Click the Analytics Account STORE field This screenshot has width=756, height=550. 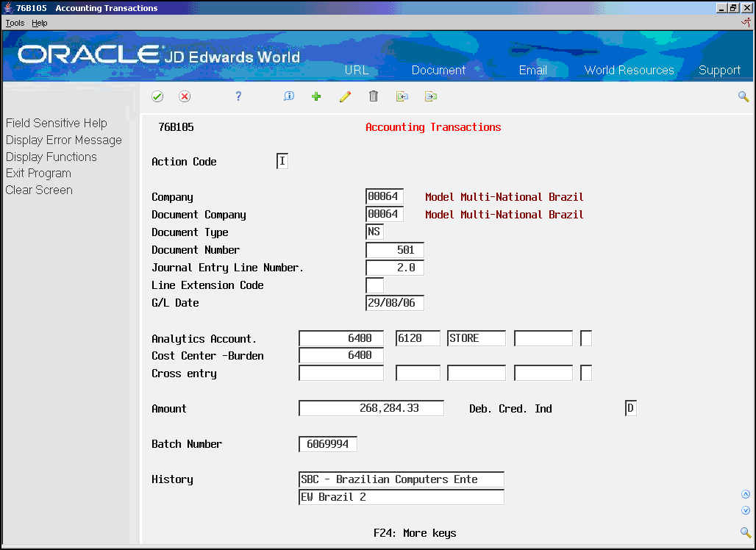477,338
